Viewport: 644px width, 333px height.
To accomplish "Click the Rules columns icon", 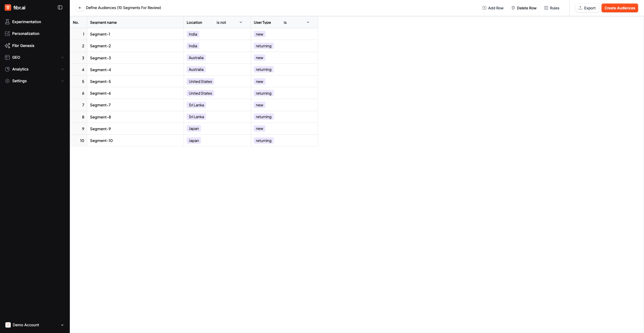I will tap(546, 8).
